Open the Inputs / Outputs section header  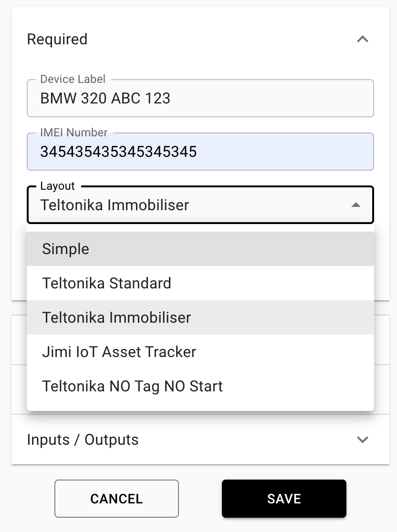[83, 440]
